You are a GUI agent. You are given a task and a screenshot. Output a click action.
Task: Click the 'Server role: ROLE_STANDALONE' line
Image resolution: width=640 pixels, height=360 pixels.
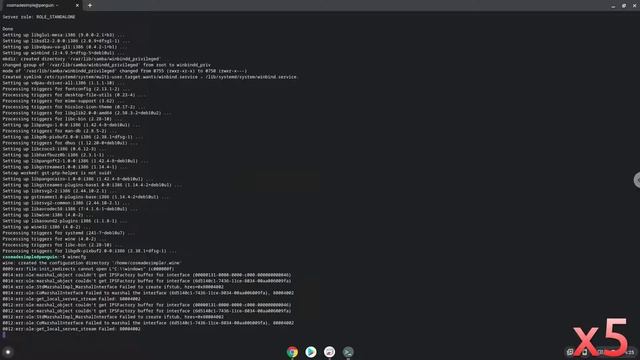click(x=39, y=17)
